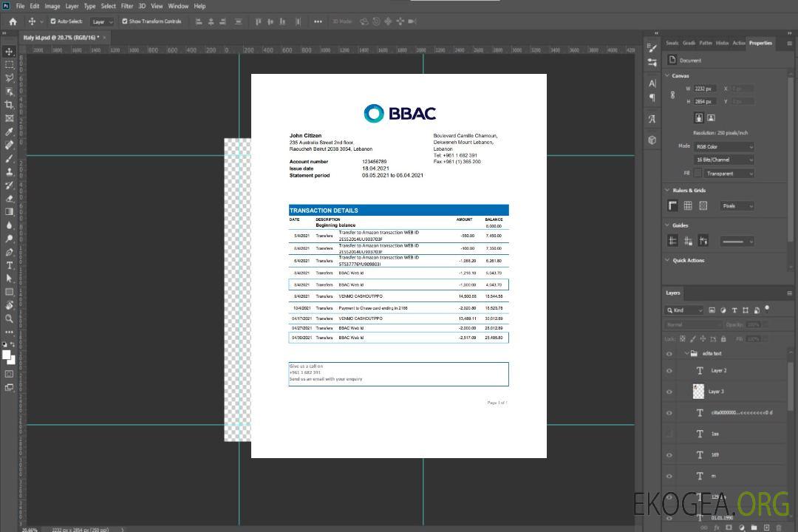Screen dimensions: 798x532
Task: Collapse the 'edite text' layer group
Action: pos(686,353)
